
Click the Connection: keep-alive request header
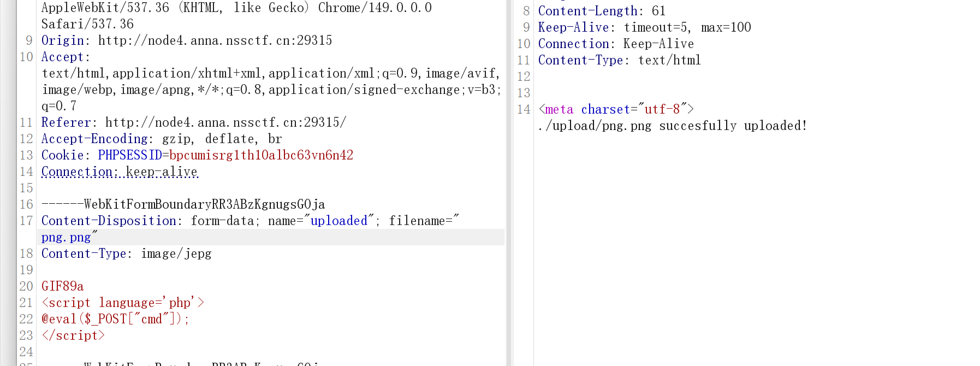tap(120, 172)
